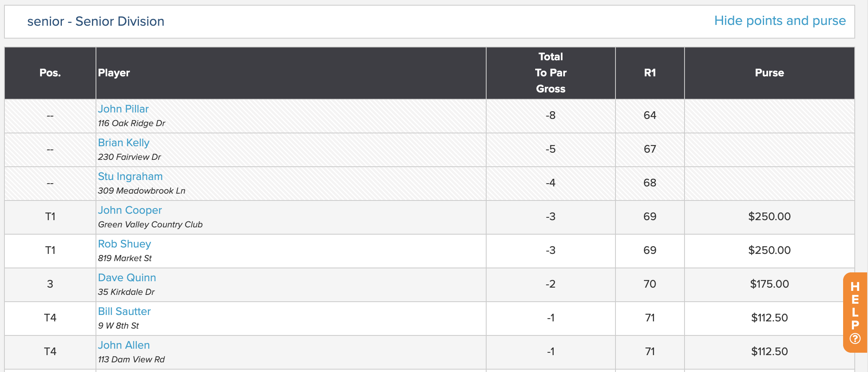
Task: Click the senior - Senior Division title
Action: tap(96, 21)
